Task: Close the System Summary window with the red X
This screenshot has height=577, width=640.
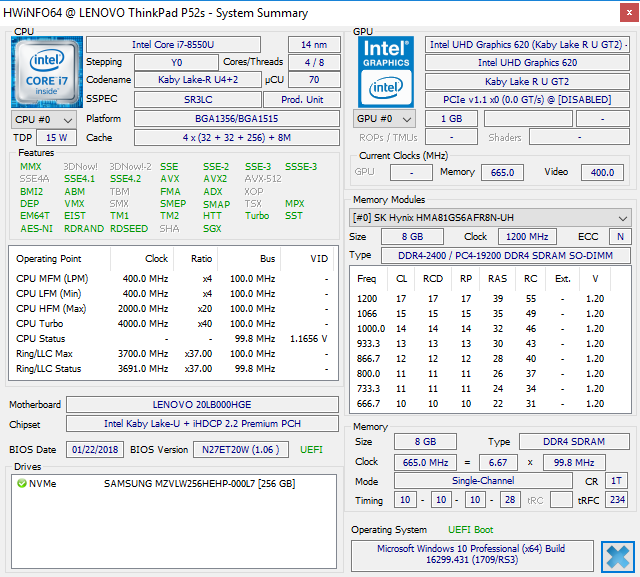Action: pos(629,13)
